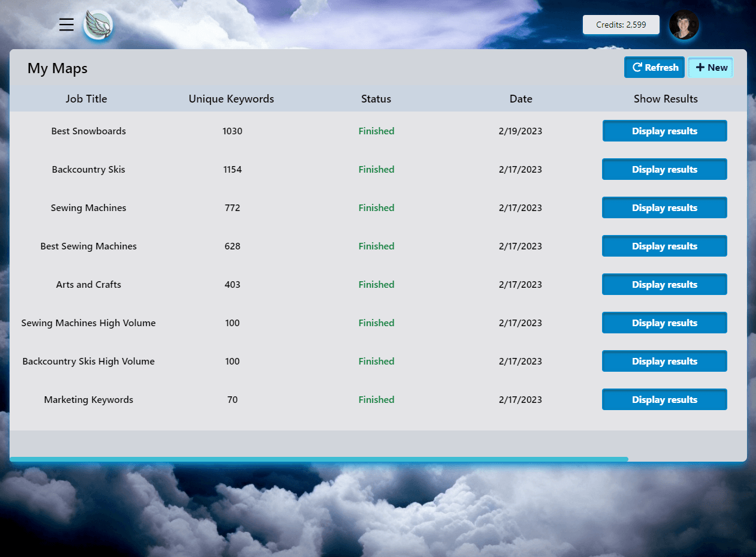This screenshot has height=557, width=756.
Task: Select the Marketing Keywords job title
Action: pyautogui.click(x=89, y=399)
